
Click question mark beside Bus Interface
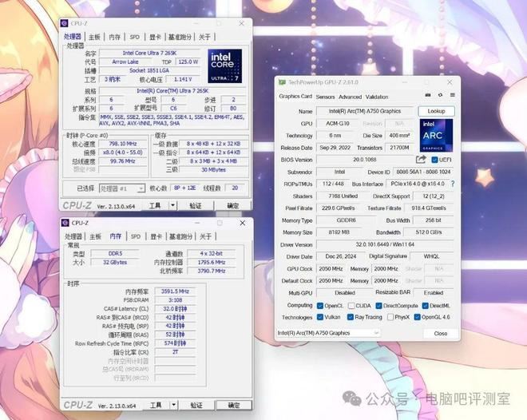453,184
